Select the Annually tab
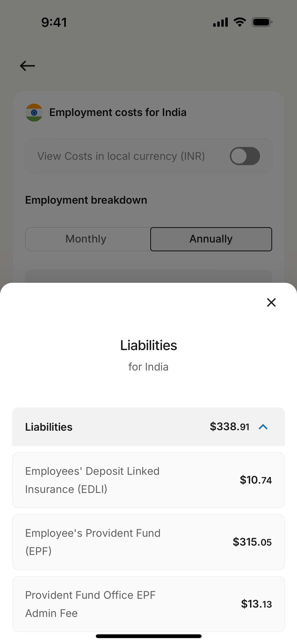 [211, 239]
